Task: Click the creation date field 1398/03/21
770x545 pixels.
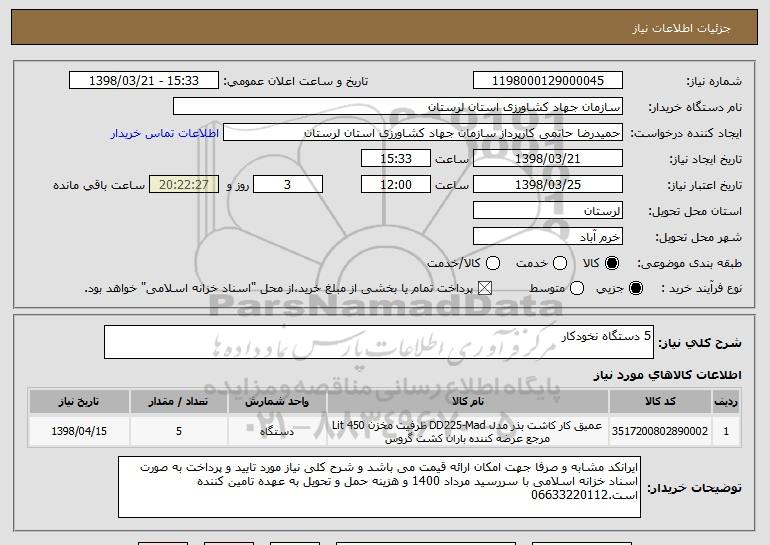Action: [548, 159]
